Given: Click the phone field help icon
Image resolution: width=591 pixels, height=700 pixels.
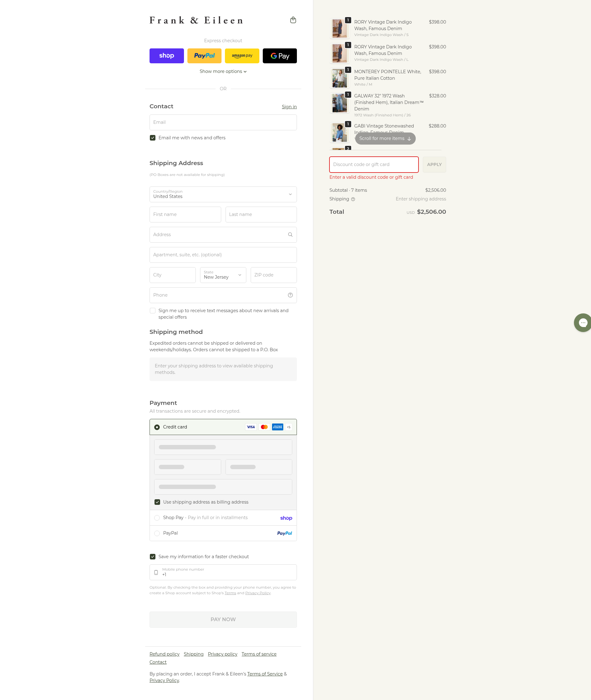Looking at the screenshot, I should [x=290, y=295].
